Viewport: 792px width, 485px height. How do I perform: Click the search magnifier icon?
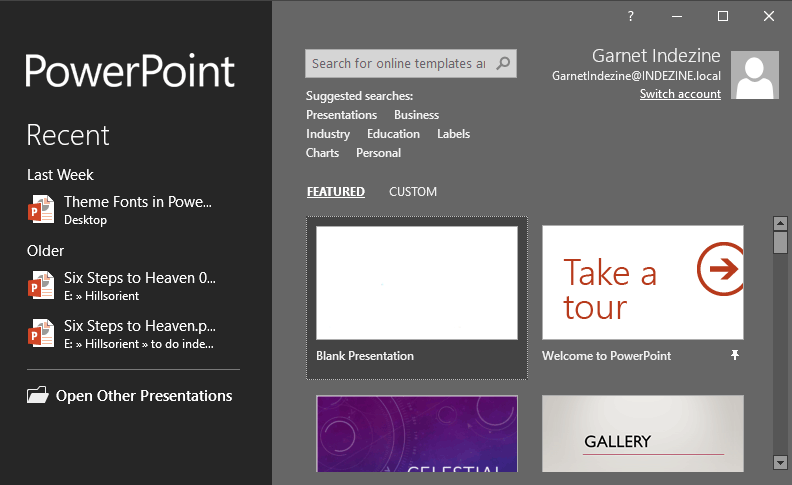point(503,63)
